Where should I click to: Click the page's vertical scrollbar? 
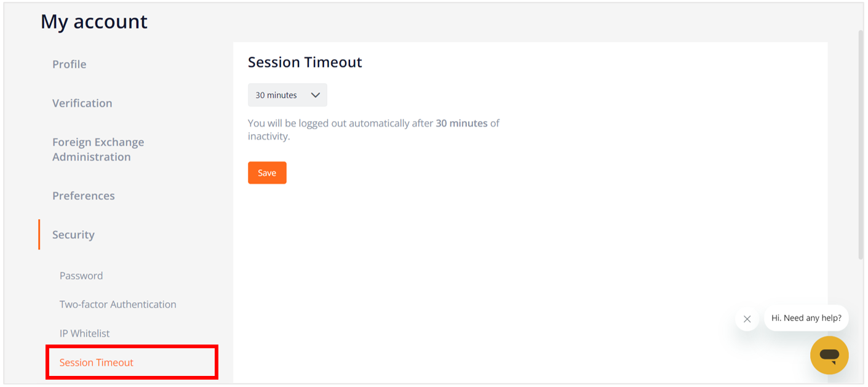[861, 145]
